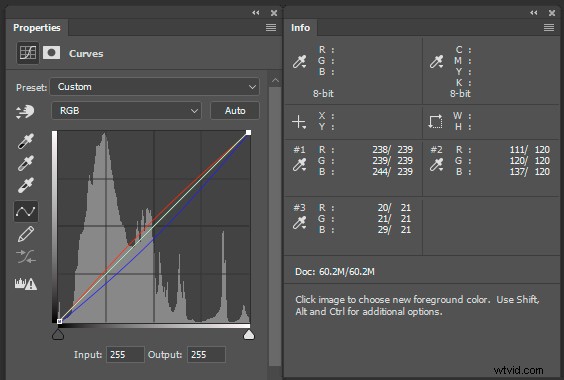Screen dimensions: 564x380
Task: Click the Properties panel vertical scrollbar
Action: (x=275, y=226)
